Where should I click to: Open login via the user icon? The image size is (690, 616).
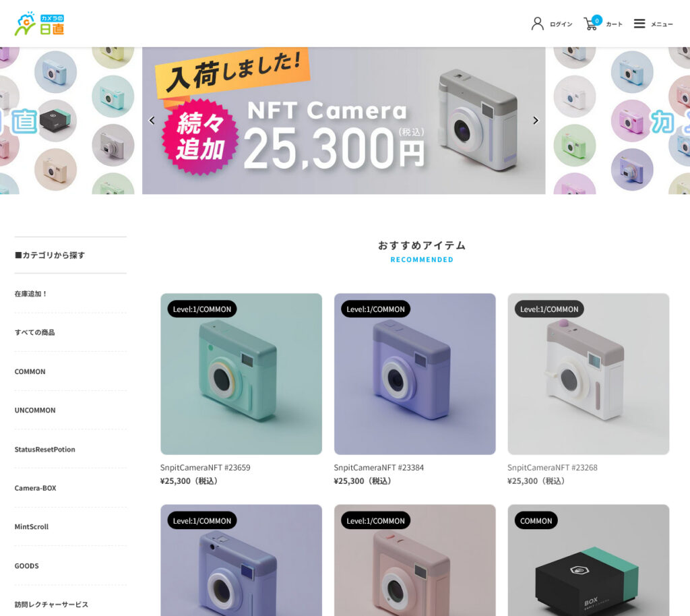point(537,24)
